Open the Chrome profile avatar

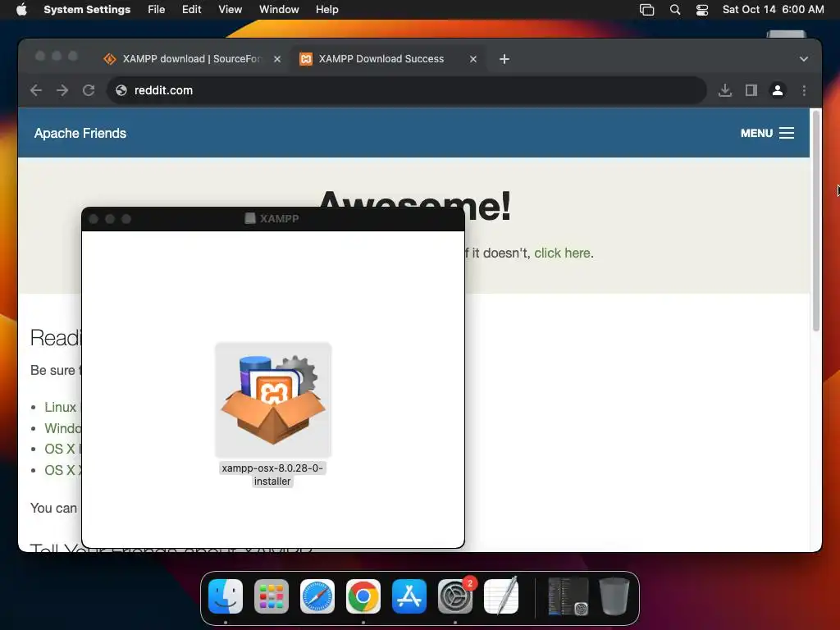(x=778, y=90)
